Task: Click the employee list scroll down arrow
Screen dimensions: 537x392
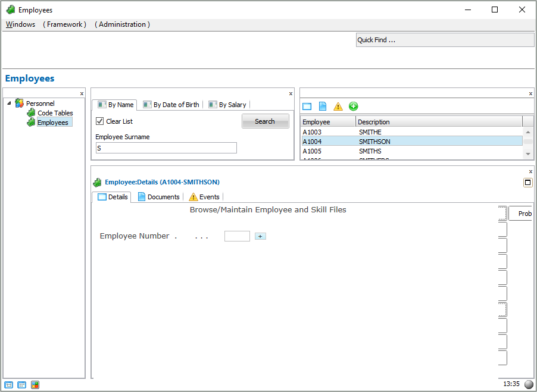Action: coord(527,154)
